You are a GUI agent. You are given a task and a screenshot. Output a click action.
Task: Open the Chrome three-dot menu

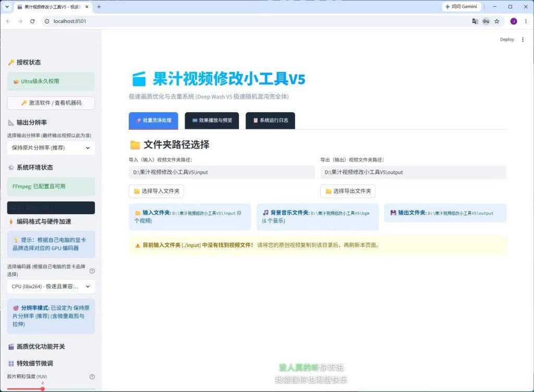(526, 21)
